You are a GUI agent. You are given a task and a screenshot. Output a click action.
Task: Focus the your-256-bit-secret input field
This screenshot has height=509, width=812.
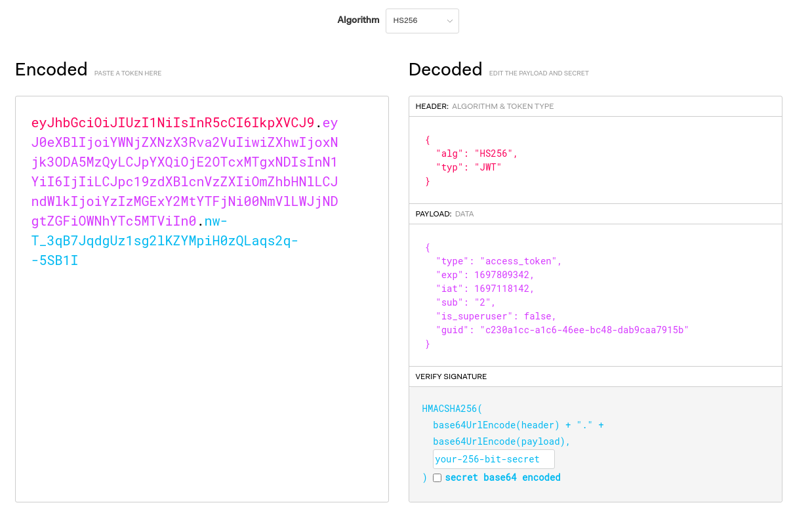click(x=493, y=459)
